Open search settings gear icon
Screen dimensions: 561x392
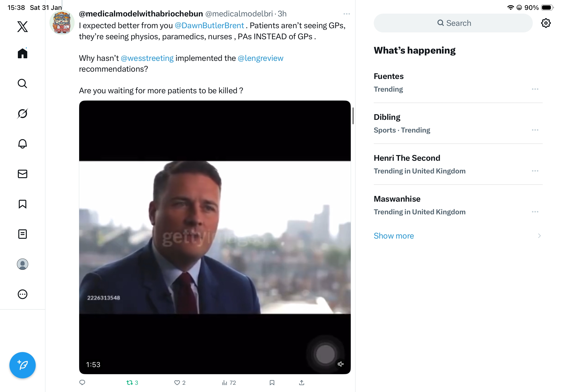[545, 23]
